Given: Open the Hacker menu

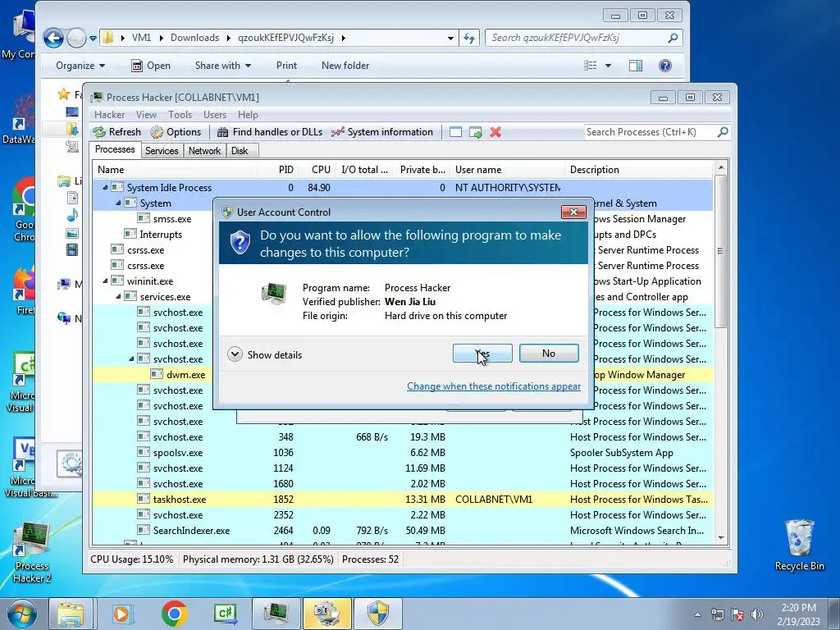Looking at the screenshot, I should [109, 115].
